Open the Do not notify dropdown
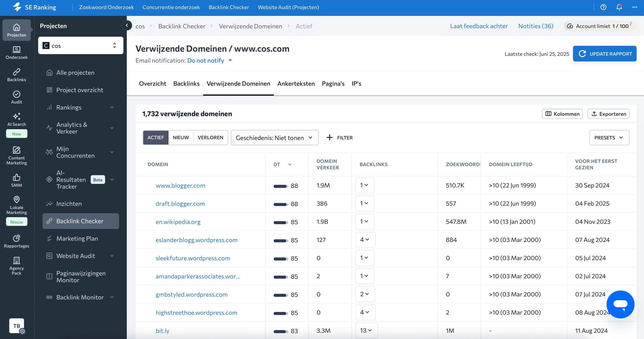Screen dimensions: 644x339 click(x=210, y=60)
